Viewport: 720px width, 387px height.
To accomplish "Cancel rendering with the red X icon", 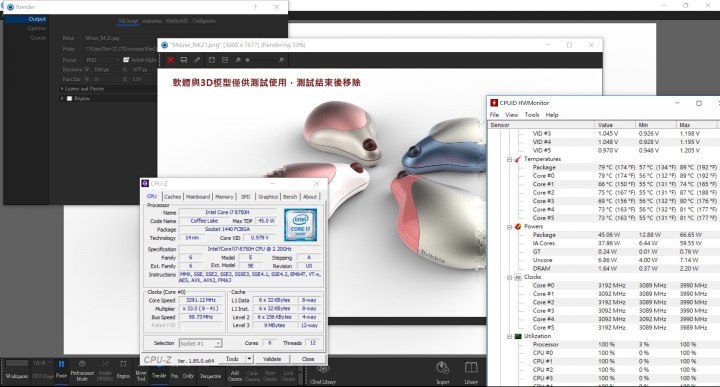I will [x=171, y=60].
